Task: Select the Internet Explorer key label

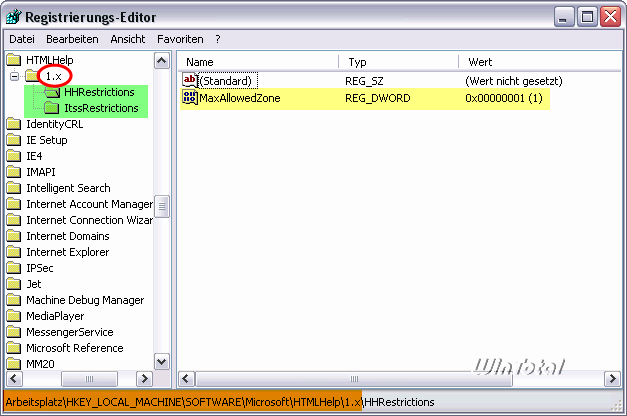Action: pos(68,252)
